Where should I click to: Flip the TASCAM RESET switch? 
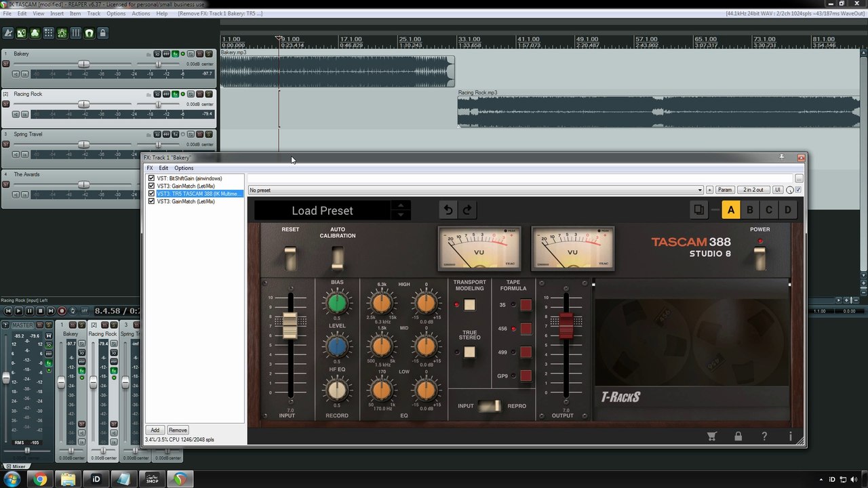(x=290, y=258)
